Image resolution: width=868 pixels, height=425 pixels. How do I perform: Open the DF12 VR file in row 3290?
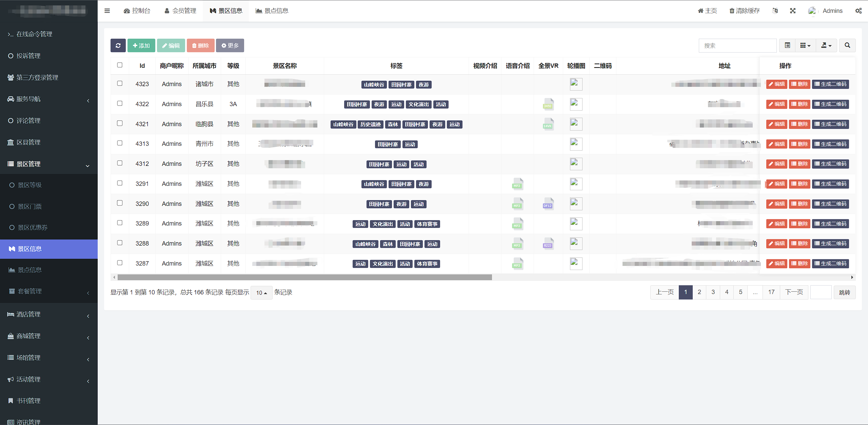(x=548, y=204)
